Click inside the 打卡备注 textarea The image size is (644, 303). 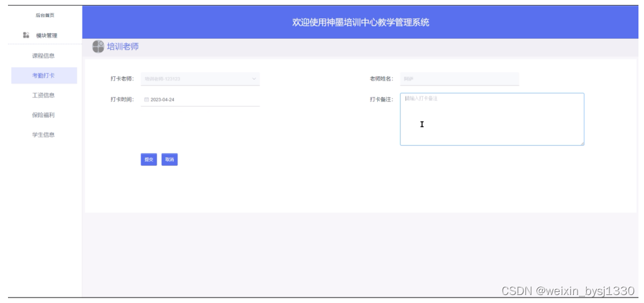pyautogui.click(x=492, y=119)
